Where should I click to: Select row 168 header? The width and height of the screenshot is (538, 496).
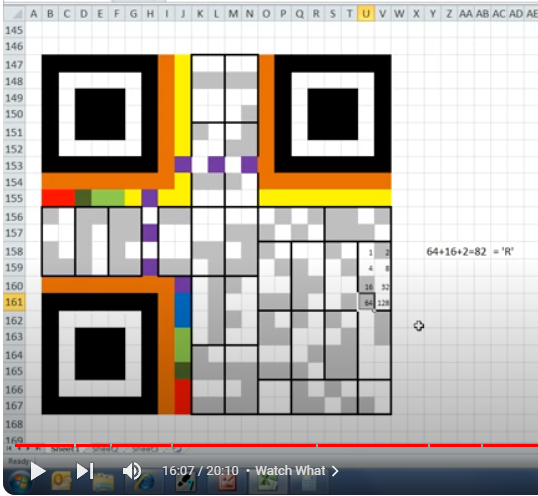14,424
